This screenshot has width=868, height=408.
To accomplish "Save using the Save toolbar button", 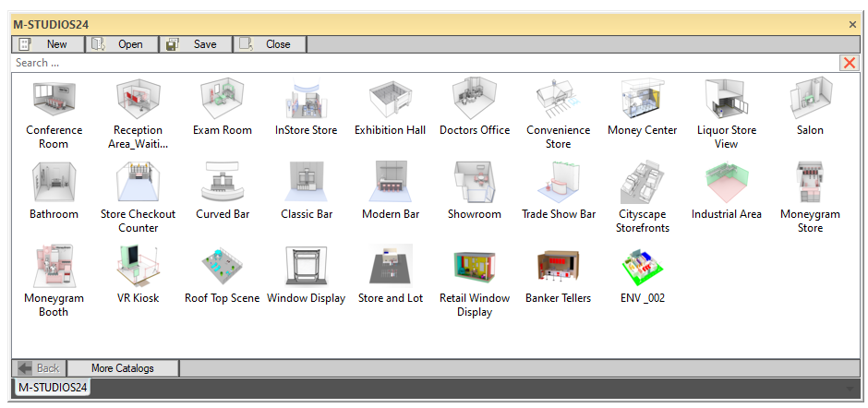I will coord(196,44).
